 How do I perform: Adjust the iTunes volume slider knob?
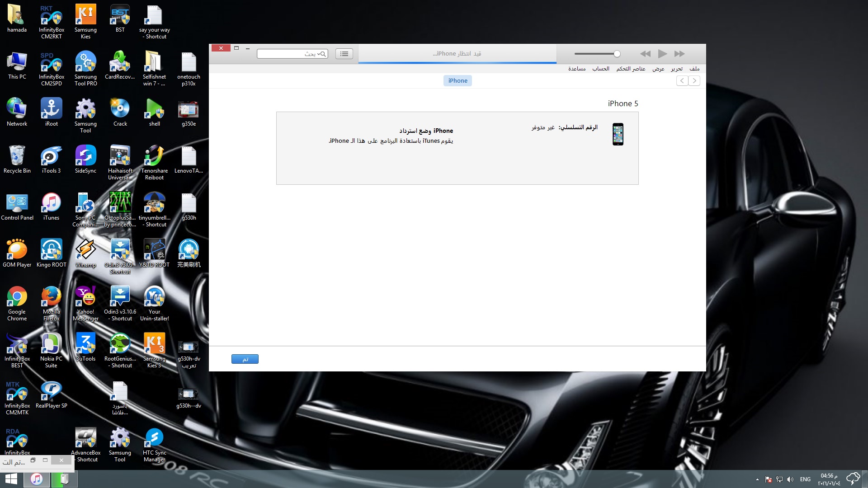[617, 54]
